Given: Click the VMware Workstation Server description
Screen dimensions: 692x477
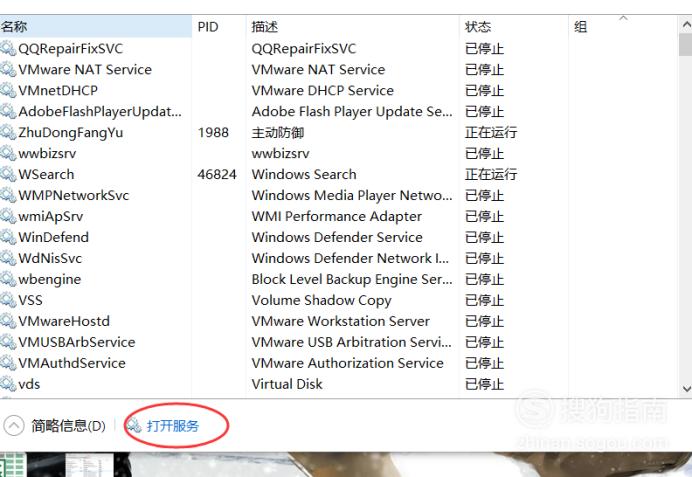Looking at the screenshot, I should click(x=341, y=321).
